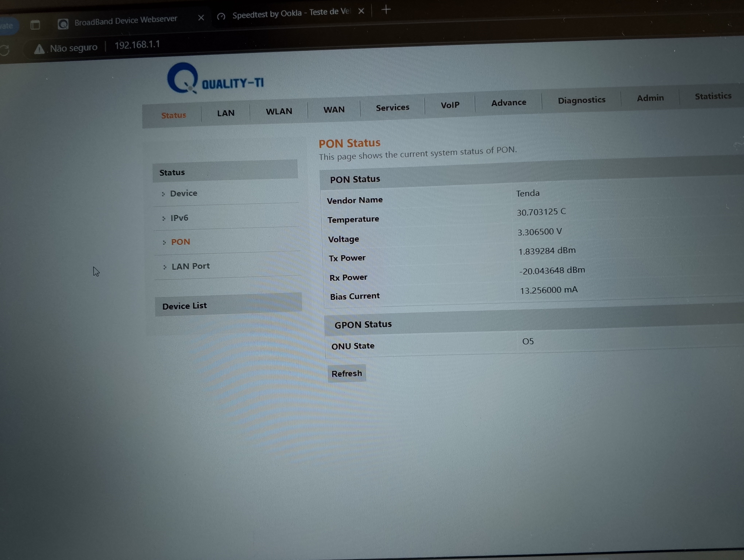
Task: Expand the Device sidebar item
Action: pos(183,193)
